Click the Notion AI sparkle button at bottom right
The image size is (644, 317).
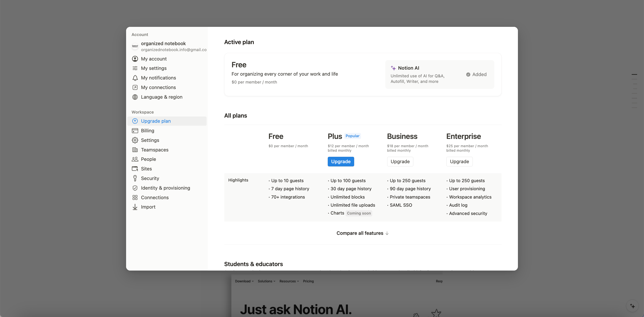(632, 306)
